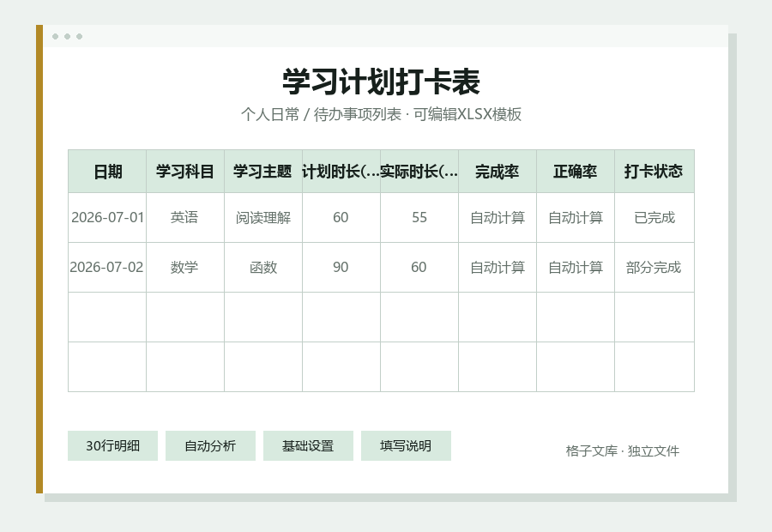Image resolution: width=772 pixels, height=532 pixels.
Task: Click the 30行明细 tab button
Action: 112,446
